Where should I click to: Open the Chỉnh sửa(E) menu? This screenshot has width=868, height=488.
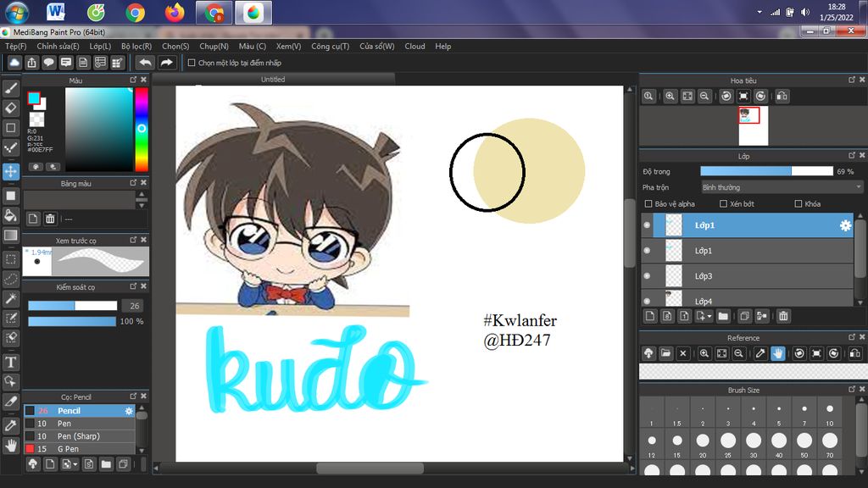coord(58,47)
